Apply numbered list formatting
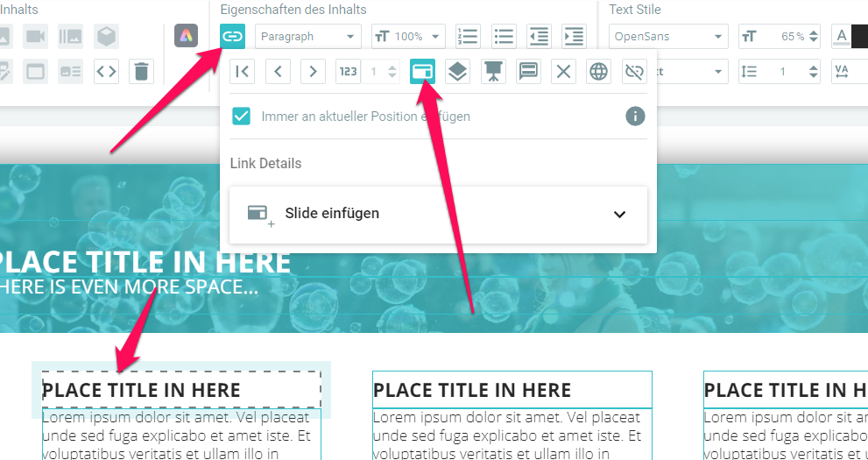The height and width of the screenshot is (460, 868). pos(469,37)
